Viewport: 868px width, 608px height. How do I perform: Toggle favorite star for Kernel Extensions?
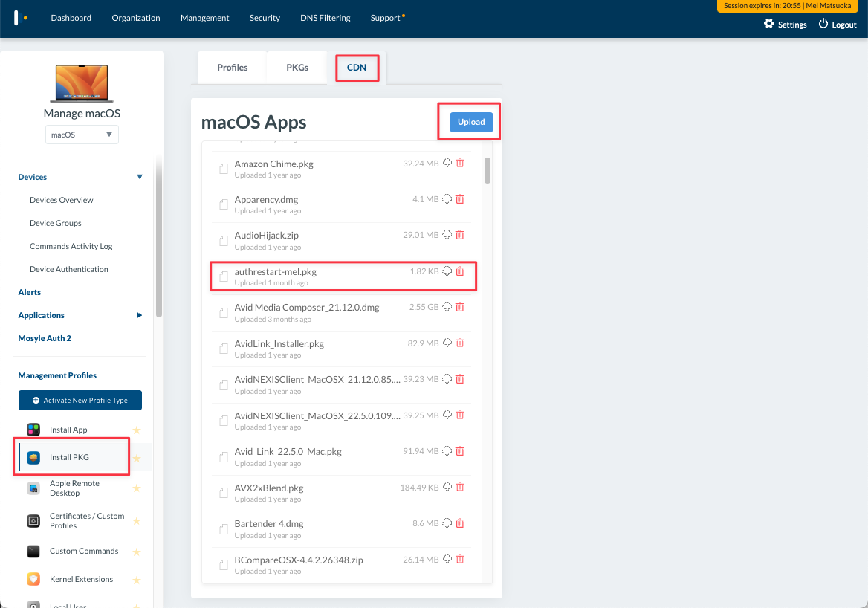tap(137, 580)
